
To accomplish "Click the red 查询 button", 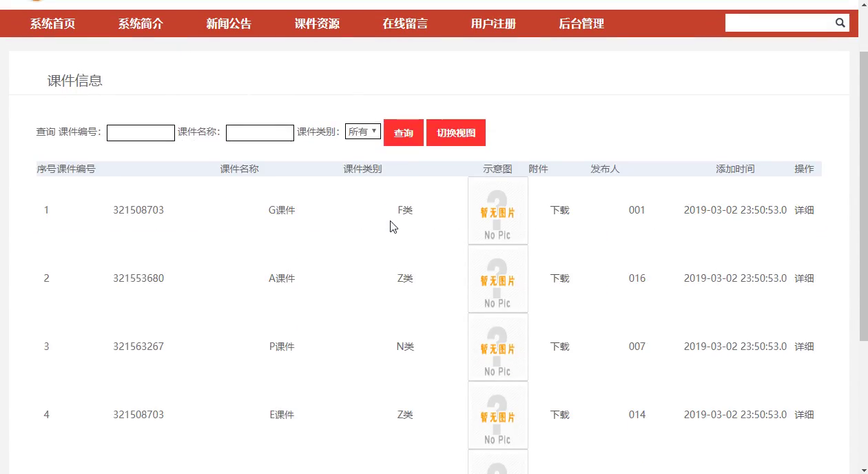I will (x=404, y=133).
